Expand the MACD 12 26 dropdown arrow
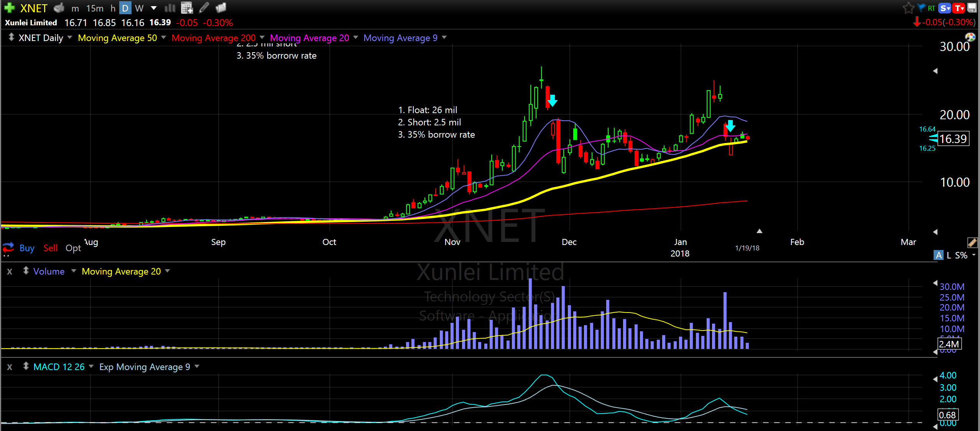The image size is (980, 431). click(x=91, y=366)
